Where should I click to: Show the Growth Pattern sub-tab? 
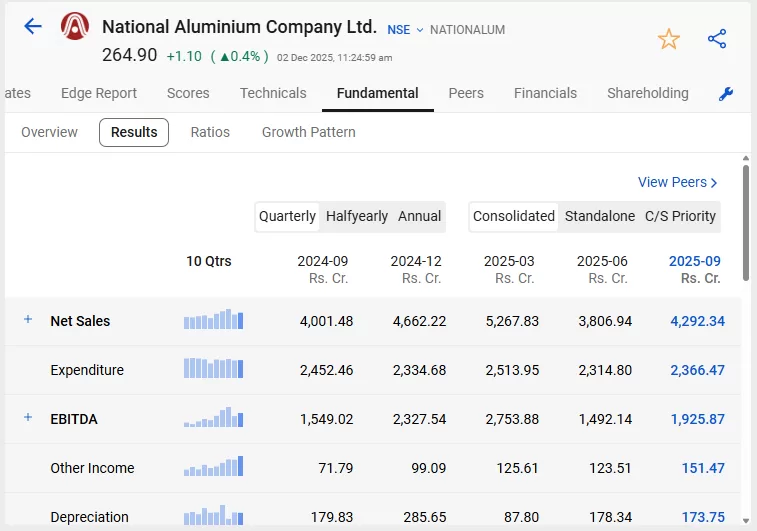click(x=308, y=132)
